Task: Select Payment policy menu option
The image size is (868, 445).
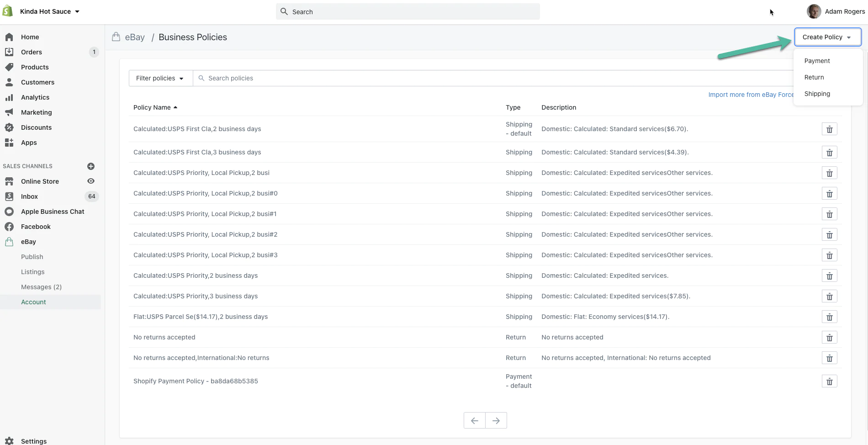Action: click(817, 61)
